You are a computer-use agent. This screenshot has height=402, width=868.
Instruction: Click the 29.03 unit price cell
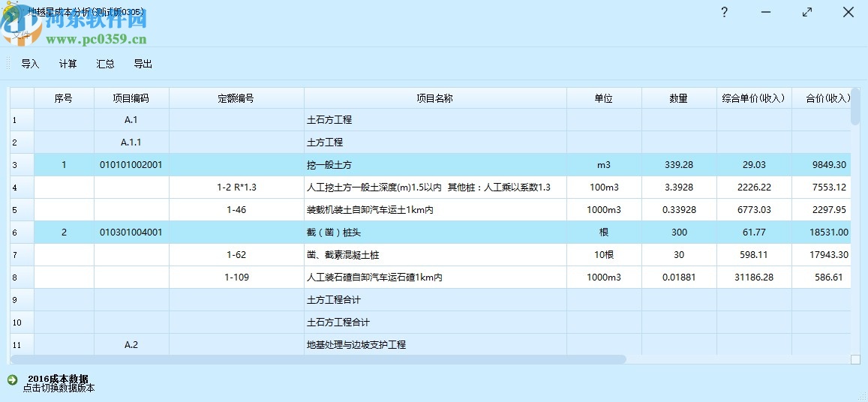click(x=754, y=164)
